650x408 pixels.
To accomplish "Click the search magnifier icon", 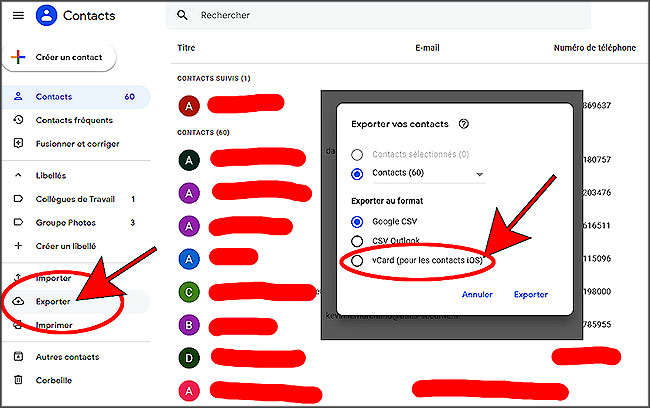I will click(x=182, y=15).
